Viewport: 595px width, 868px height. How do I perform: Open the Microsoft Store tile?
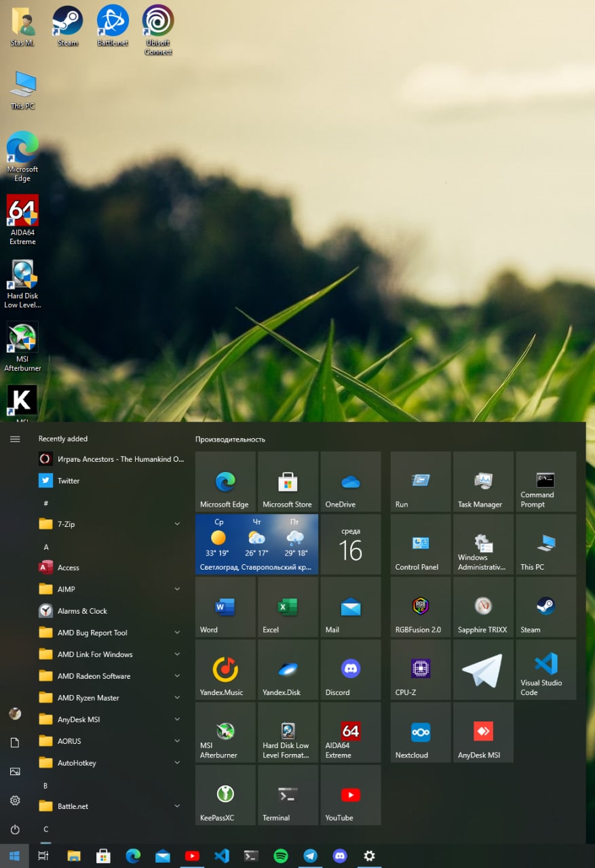pos(288,481)
